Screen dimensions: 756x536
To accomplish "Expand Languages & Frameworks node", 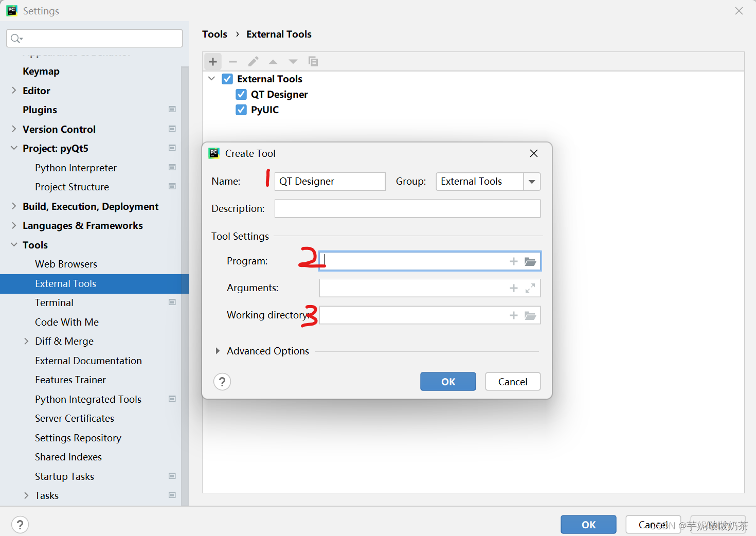I will pyautogui.click(x=14, y=225).
